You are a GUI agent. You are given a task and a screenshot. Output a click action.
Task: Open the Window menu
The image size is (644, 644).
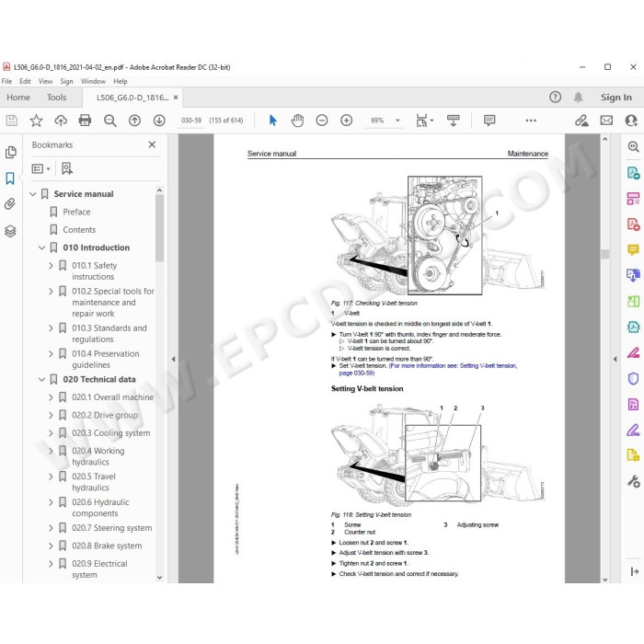click(93, 81)
